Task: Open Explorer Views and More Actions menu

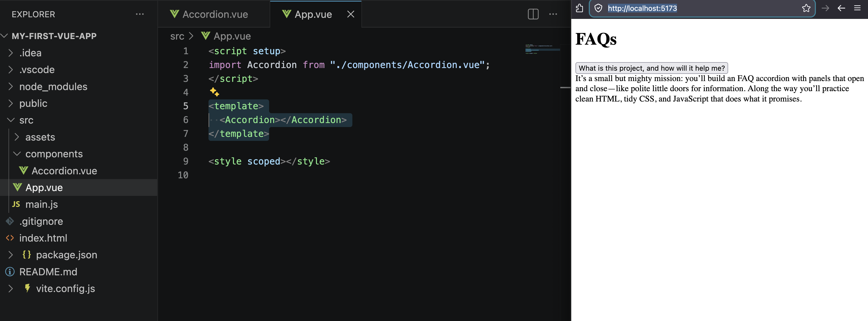Action: click(x=140, y=14)
